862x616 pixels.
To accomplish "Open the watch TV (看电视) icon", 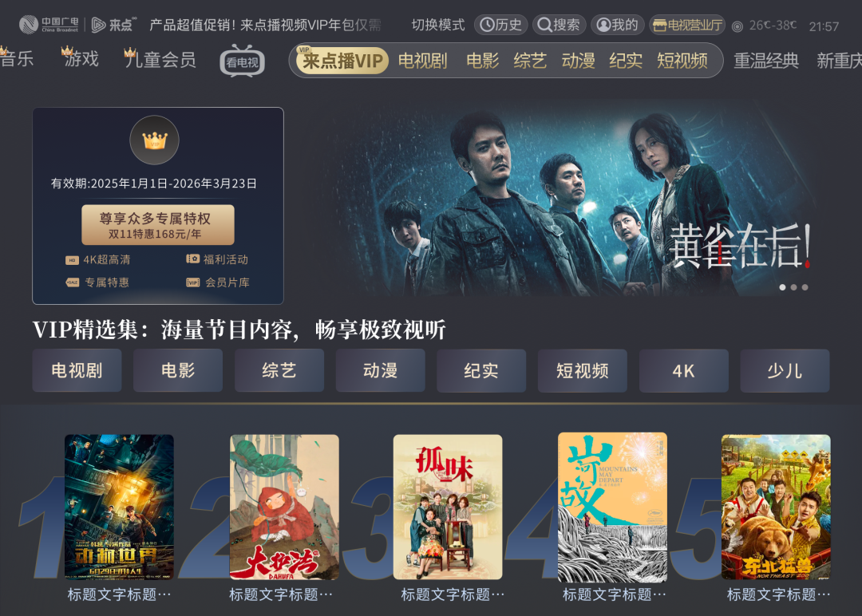I will click(x=243, y=61).
